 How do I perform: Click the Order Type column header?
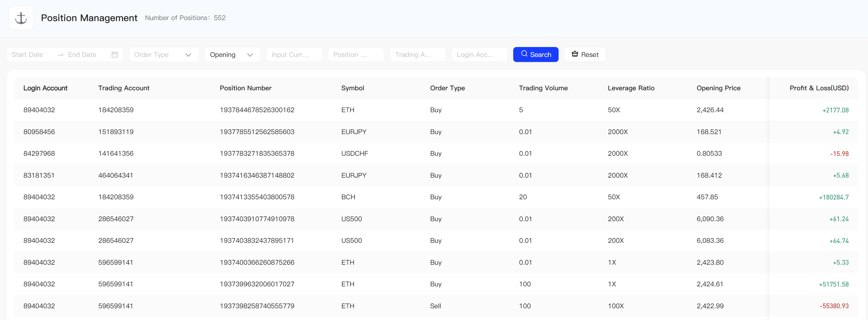[447, 88]
